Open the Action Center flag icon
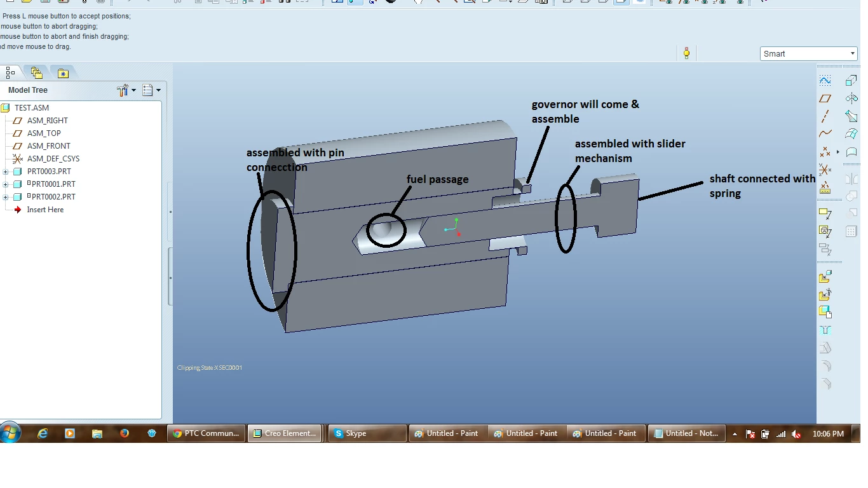Viewport: 868px width, 488px height. [x=750, y=434]
